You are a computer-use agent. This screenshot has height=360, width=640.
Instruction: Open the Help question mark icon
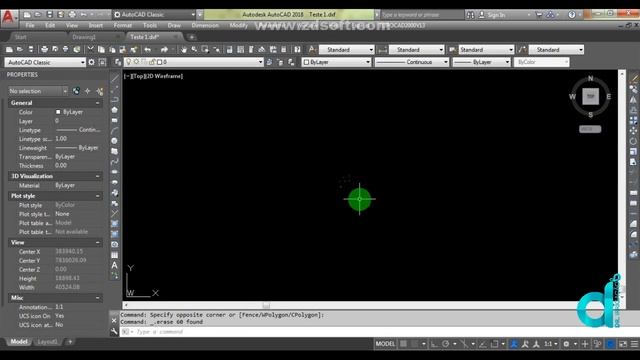pyautogui.click(x=572, y=15)
